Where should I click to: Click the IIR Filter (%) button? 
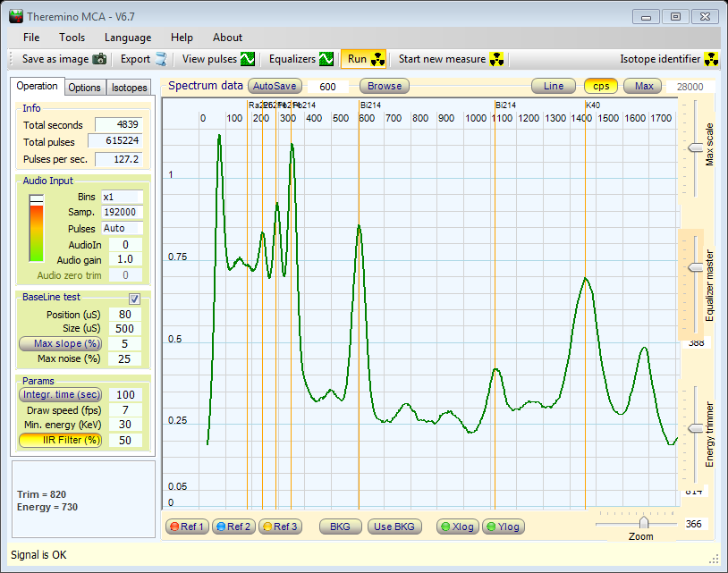(x=60, y=441)
